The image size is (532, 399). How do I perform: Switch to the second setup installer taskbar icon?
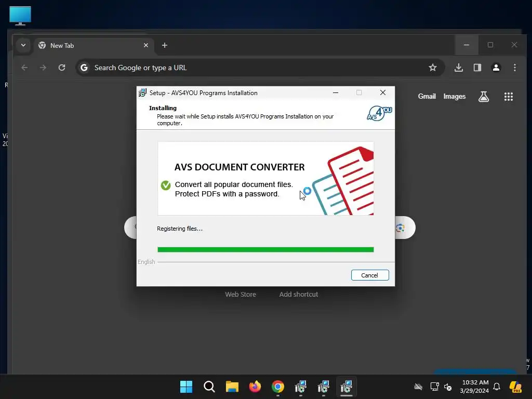coord(323,387)
